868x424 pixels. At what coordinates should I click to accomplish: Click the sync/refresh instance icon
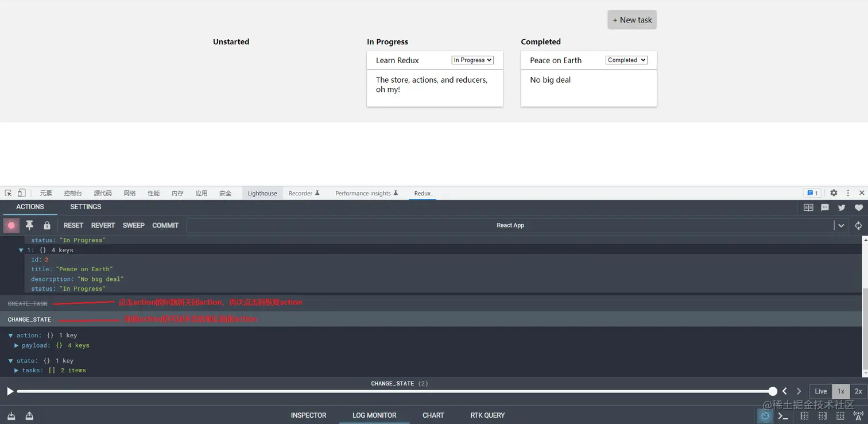pos(858,226)
